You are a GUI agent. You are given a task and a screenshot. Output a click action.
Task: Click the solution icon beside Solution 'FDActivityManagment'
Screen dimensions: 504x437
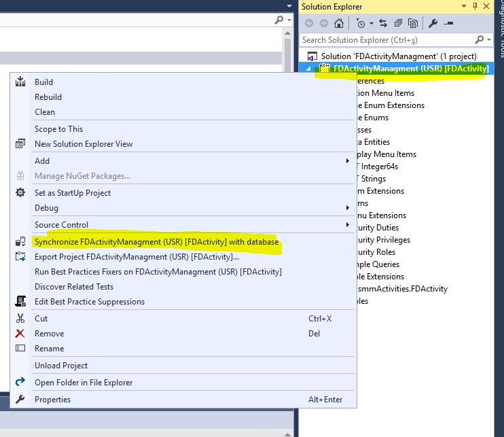[x=312, y=56]
